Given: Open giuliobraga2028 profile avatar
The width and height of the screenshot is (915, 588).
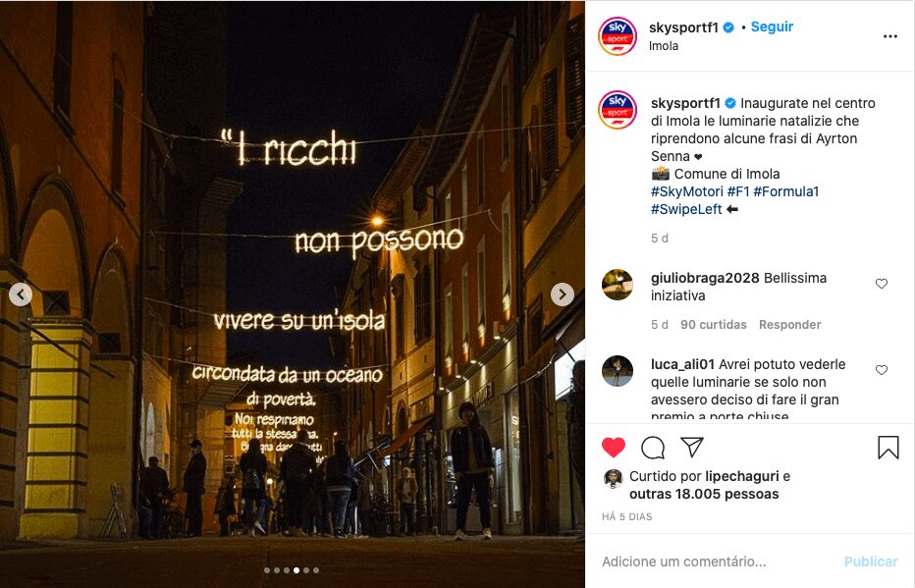Looking at the screenshot, I should [x=618, y=285].
